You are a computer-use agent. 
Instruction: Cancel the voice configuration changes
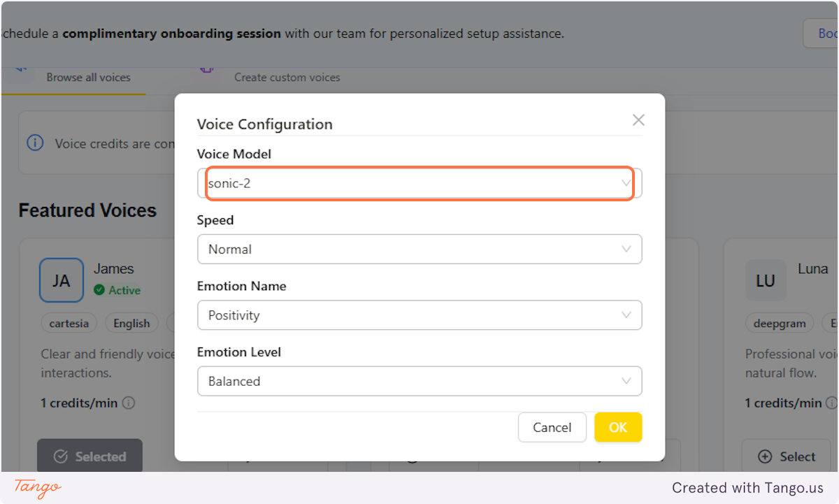pyautogui.click(x=552, y=427)
